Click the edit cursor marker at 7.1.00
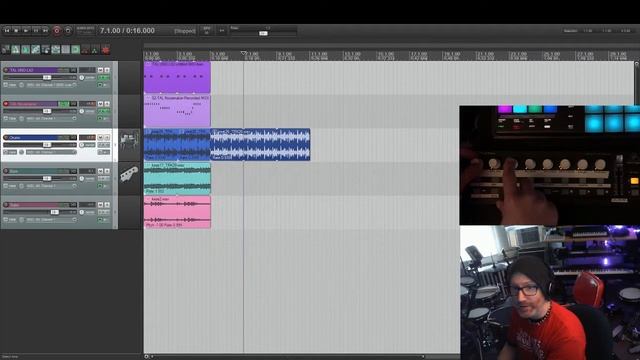 pos(244,53)
